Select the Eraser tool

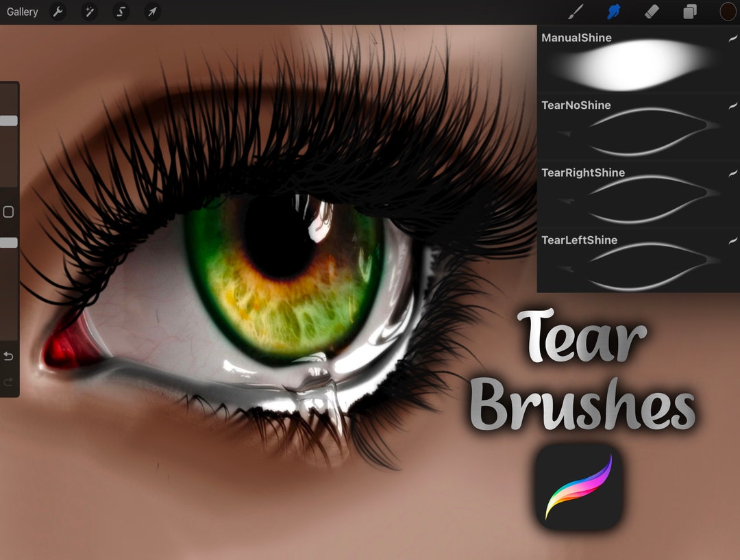(652, 11)
